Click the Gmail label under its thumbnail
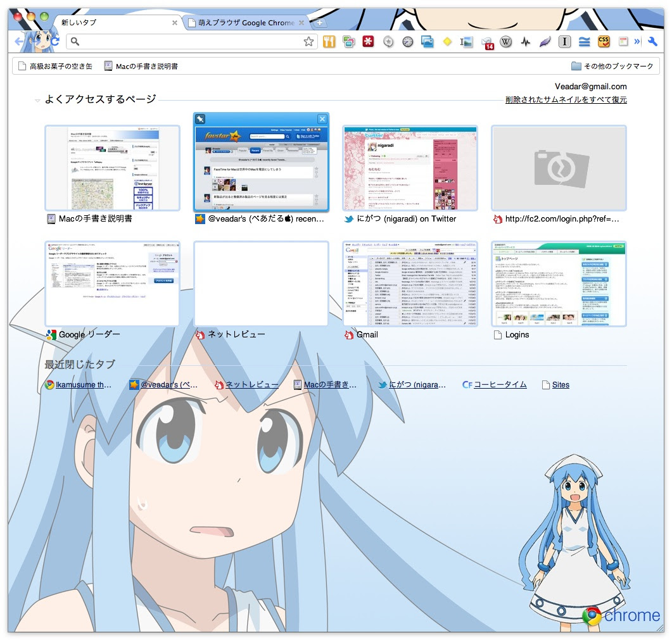The image size is (672, 640). click(367, 335)
